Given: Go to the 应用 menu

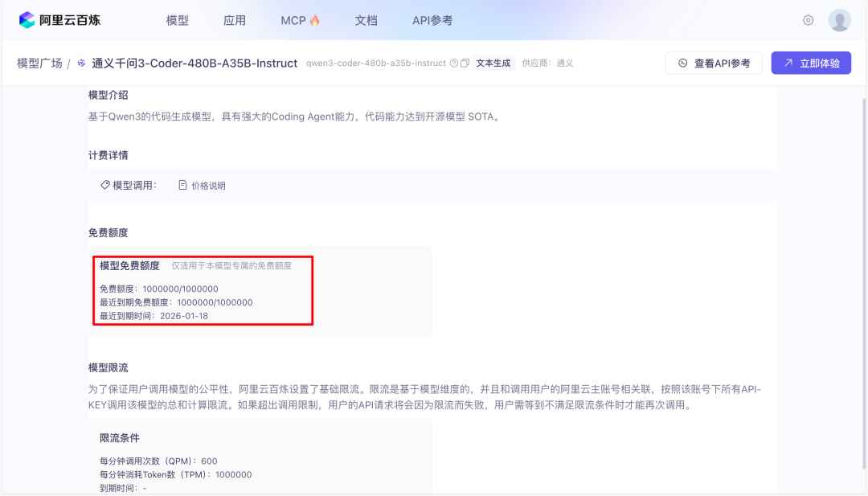Looking at the screenshot, I should (x=235, y=20).
